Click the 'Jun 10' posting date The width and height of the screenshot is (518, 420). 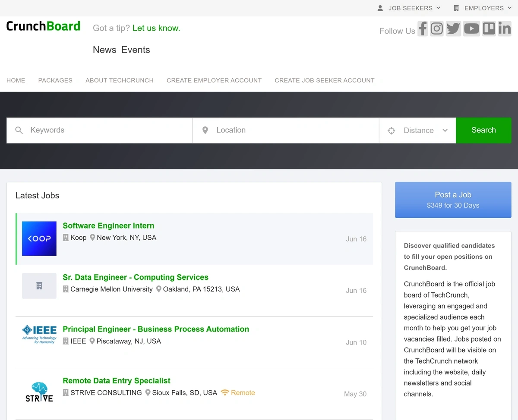point(356,342)
